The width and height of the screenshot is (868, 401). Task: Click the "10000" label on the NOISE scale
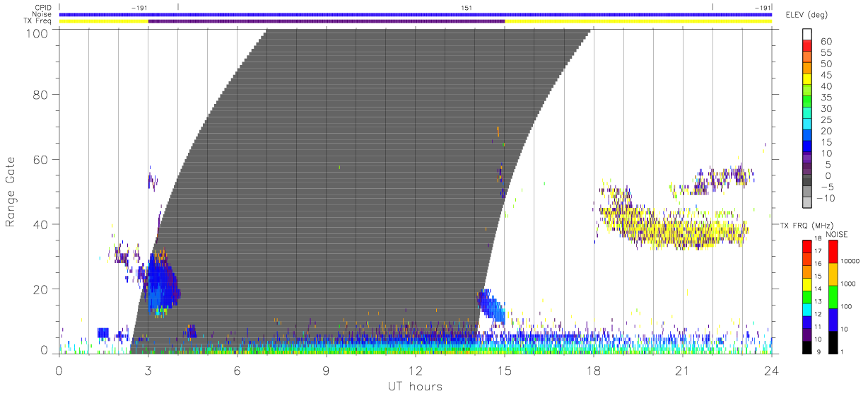[850, 262]
